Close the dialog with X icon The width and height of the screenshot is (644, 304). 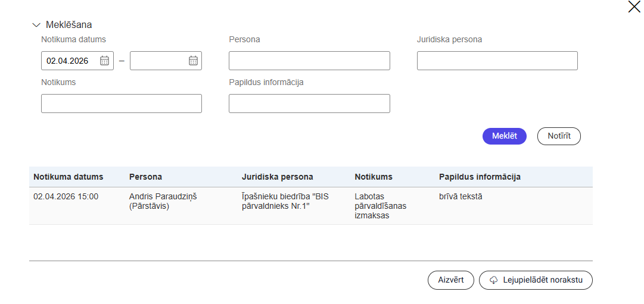click(x=634, y=7)
